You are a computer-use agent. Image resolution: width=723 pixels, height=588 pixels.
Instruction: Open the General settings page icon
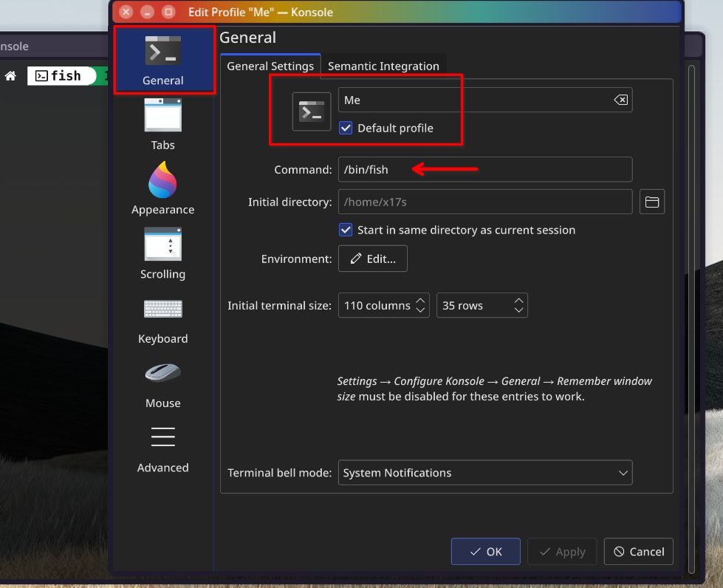point(162,52)
